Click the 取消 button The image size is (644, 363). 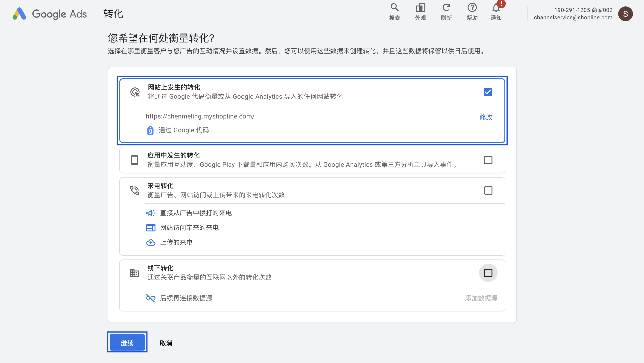coord(166,343)
